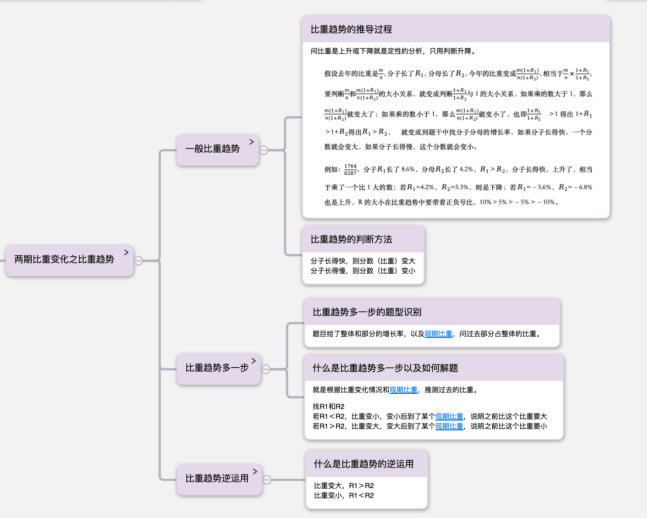Open 现期比重 link after 就是根据比重变化情况和
This screenshot has width=647, height=518.
click(404, 390)
